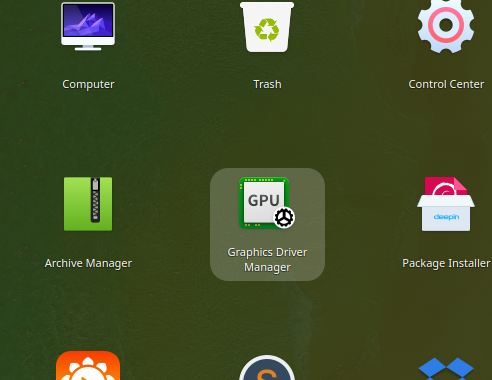Open the deepin Package Installer box icon
This screenshot has width=492, height=380.
click(446, 204)
